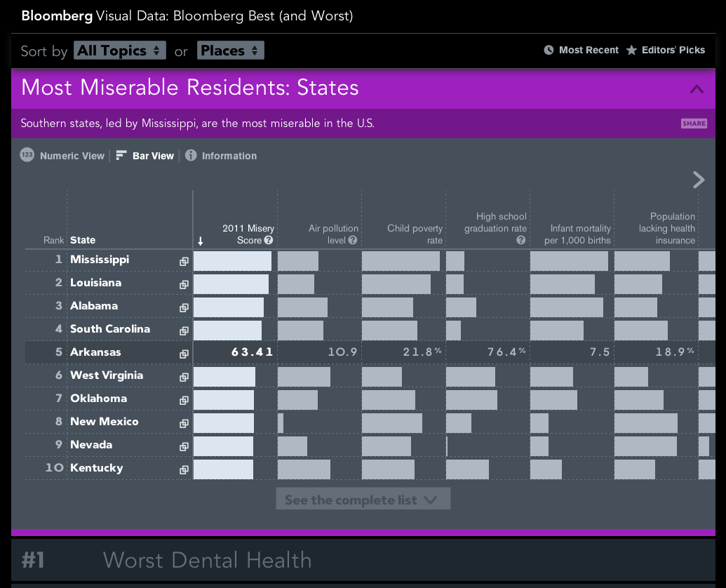Sort by Child poverty rate column
Image resolution: width=726 pixels, height=588 pixels.
tap(415, 234)
